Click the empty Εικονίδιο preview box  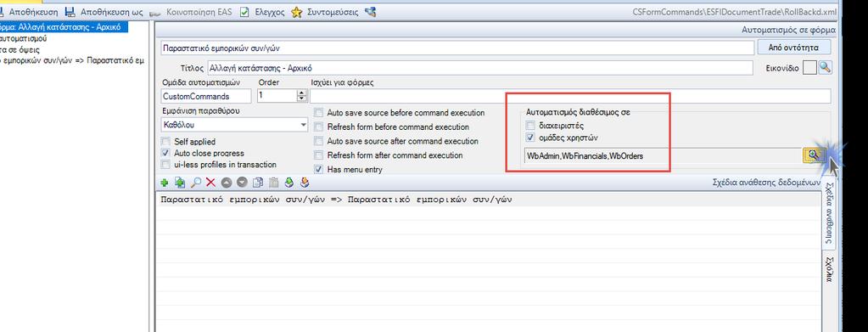point(809,68)
